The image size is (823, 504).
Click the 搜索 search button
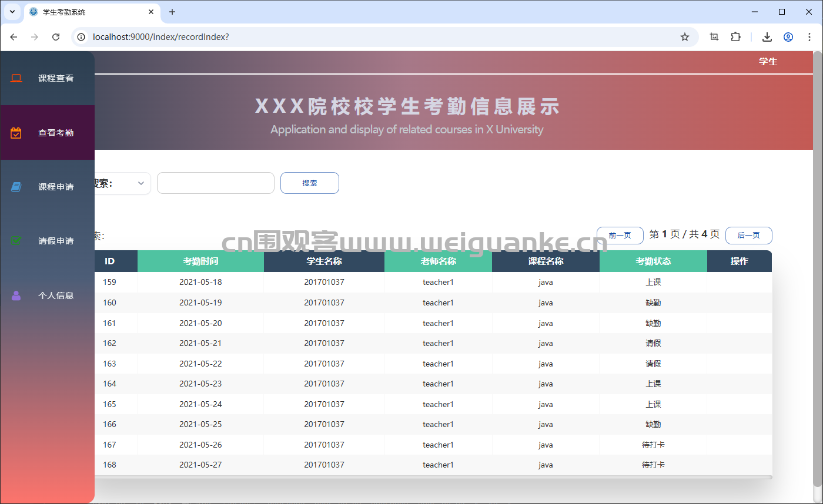pos(309,183)
